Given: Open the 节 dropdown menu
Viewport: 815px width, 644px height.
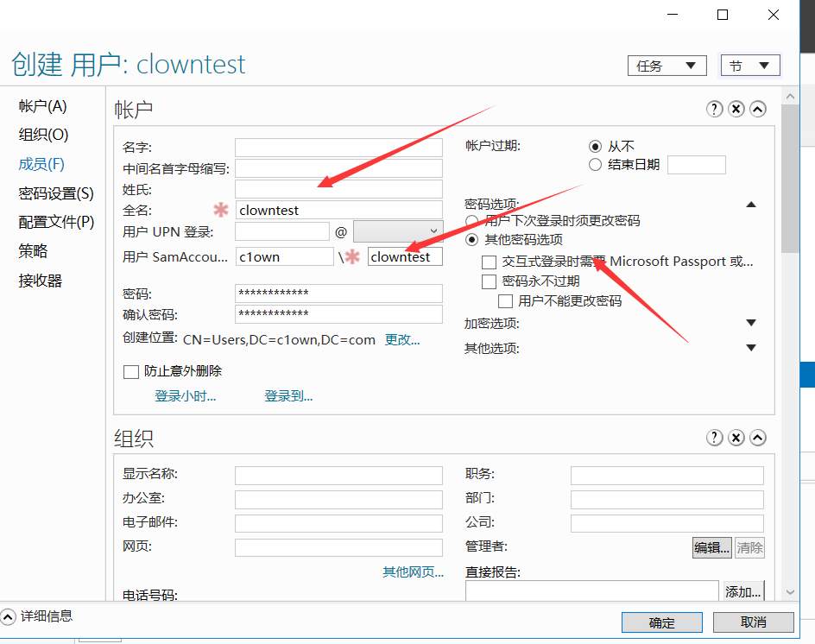Looking at the screenshot, I should (x=749, y=66).
